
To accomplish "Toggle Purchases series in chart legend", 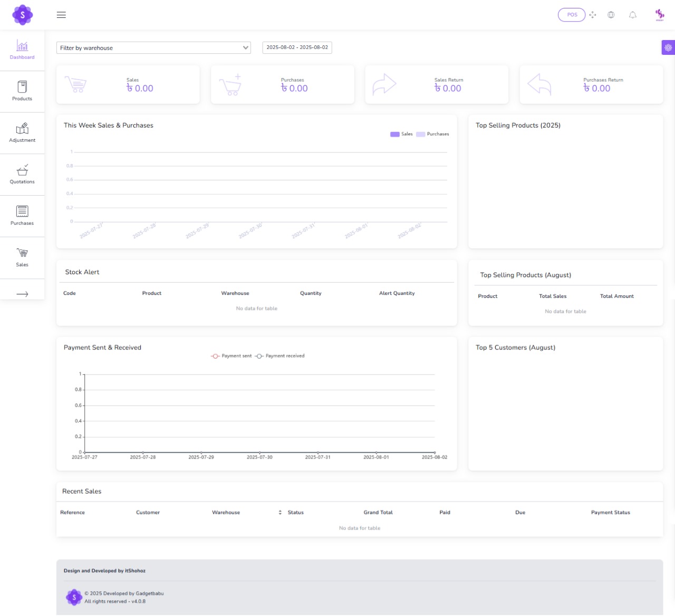I will tap(432, 134).
